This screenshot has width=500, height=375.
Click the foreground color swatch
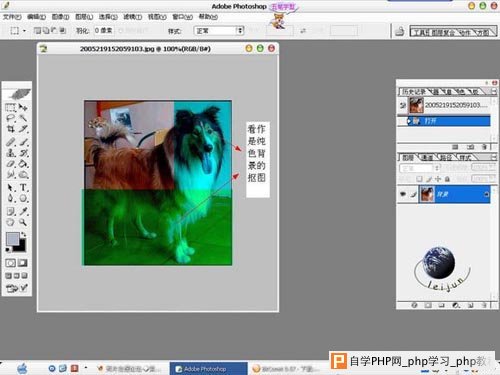12,239
